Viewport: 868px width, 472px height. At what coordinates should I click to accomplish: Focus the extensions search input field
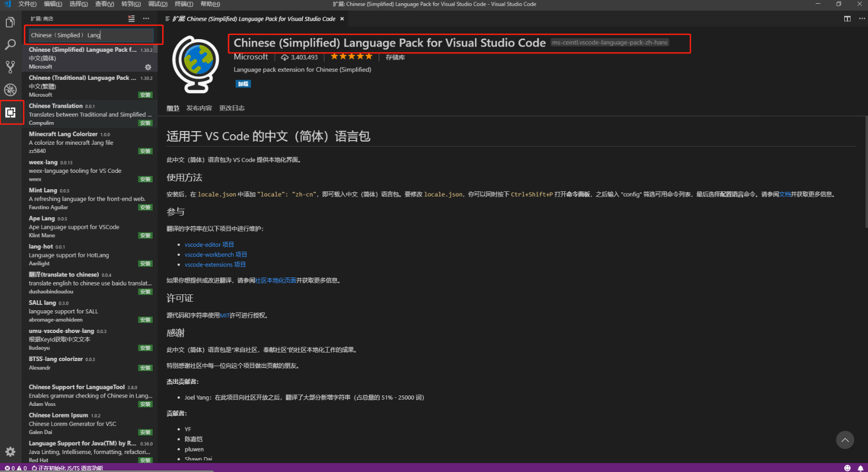coord(91,35)
